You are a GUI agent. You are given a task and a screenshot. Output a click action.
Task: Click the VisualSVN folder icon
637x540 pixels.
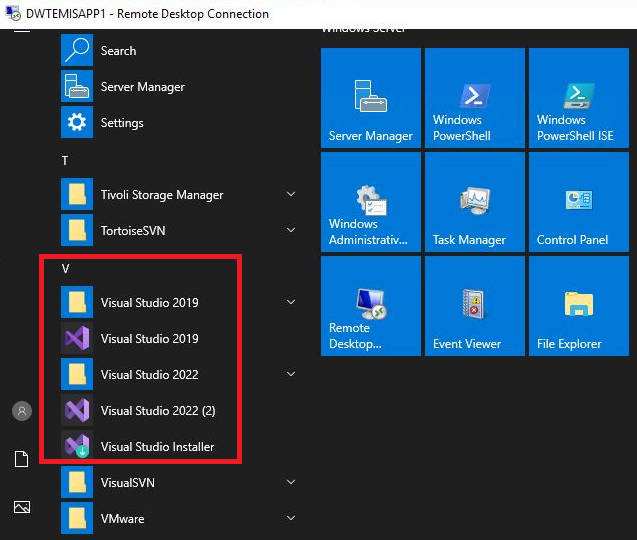point(77,482)
